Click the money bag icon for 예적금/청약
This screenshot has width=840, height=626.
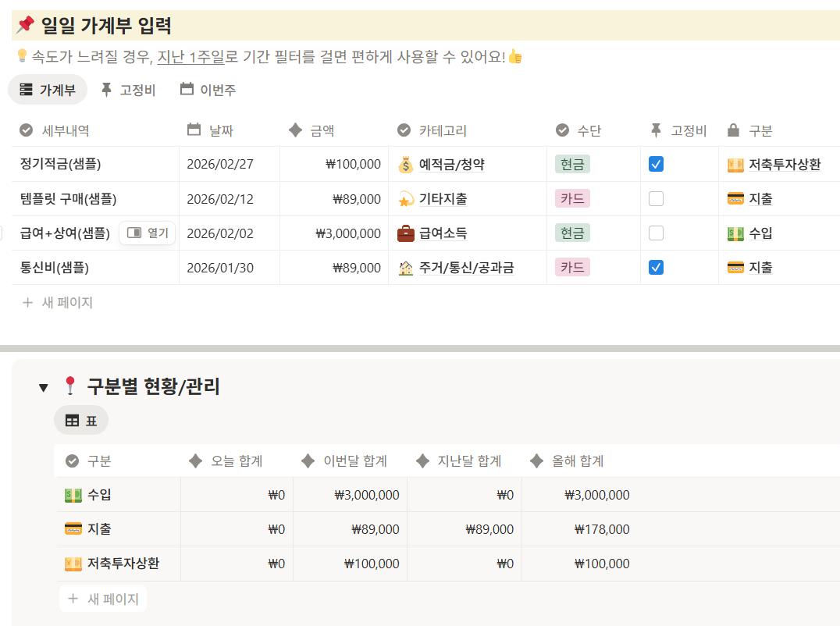click(x=405, y=165)
